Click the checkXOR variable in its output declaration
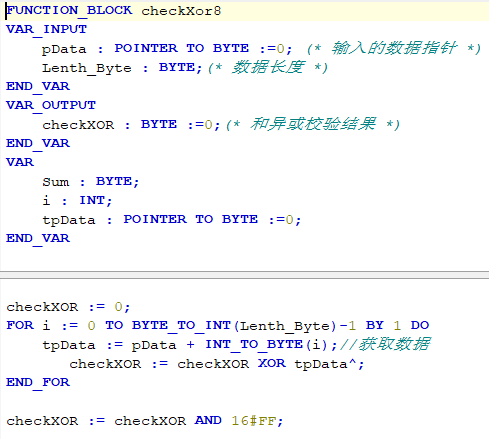The width and height of the screenshot is (489, 439). pos(78,125)
